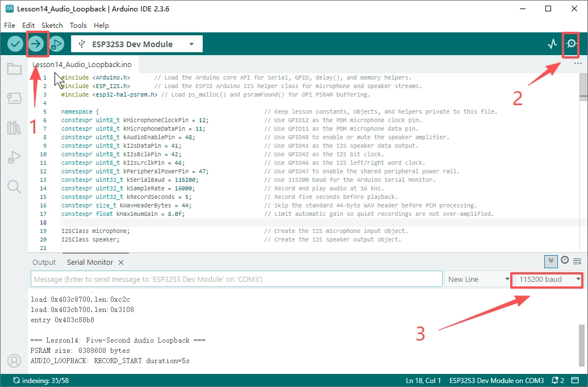Click the kMaximumGain = 8.0f code line

(123, 214)
